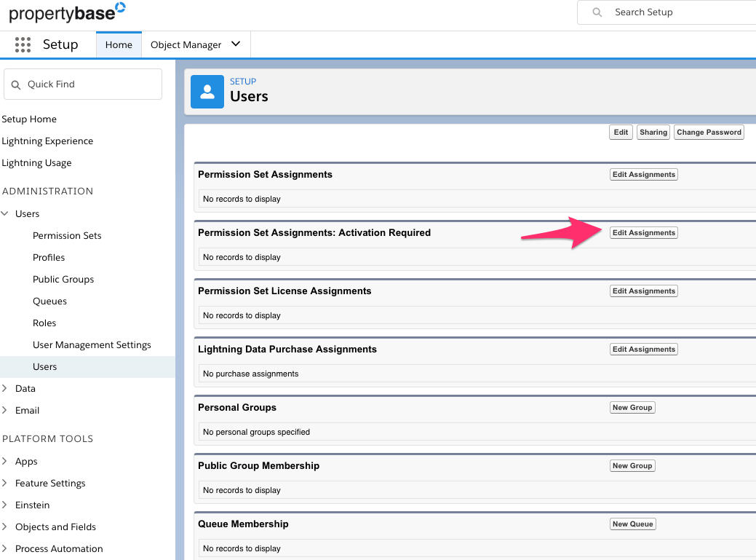Open the App Launcher waffle icon

[24, 44]
